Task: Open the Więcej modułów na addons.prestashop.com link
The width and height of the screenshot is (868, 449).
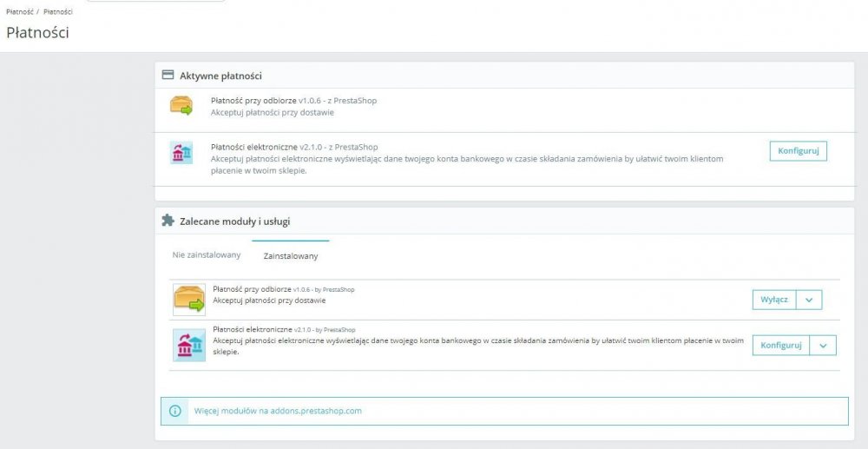Action: 278,411
